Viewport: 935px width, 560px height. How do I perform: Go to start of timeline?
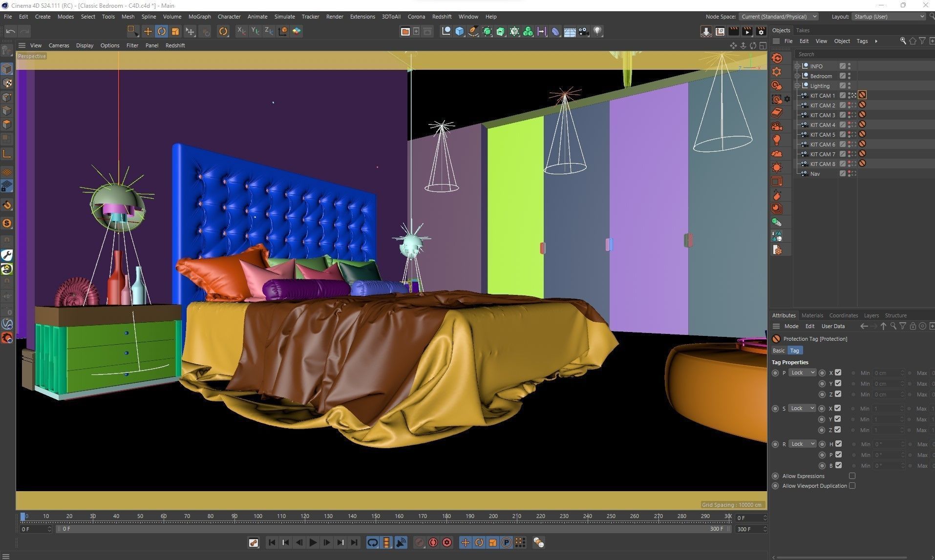click(x=272, y=542)
